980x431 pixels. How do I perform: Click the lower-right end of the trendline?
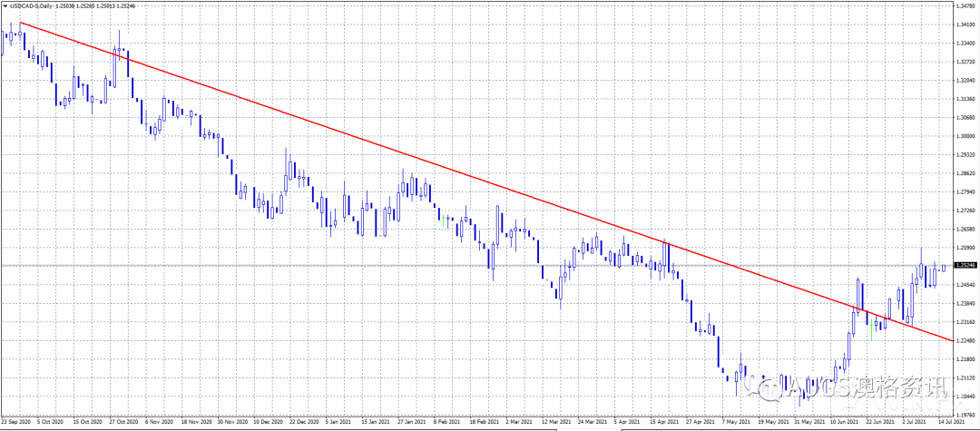949,340
